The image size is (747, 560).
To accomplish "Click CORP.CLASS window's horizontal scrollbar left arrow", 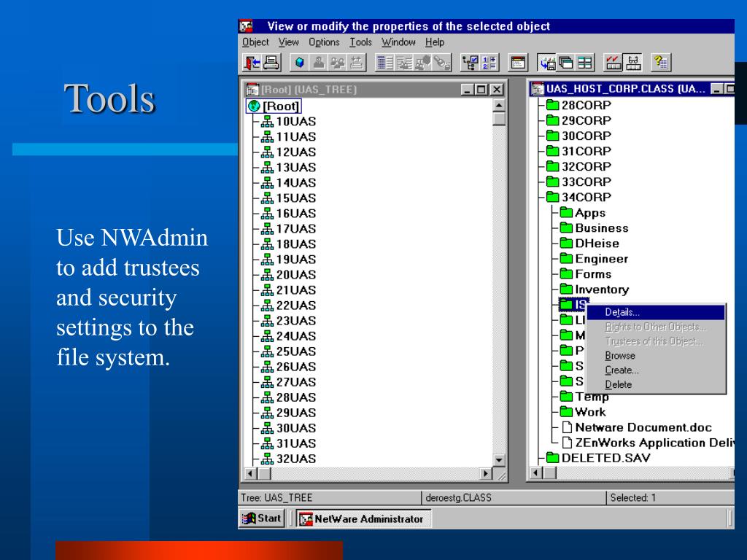I will pyautogui.click(x=537, y=472).
